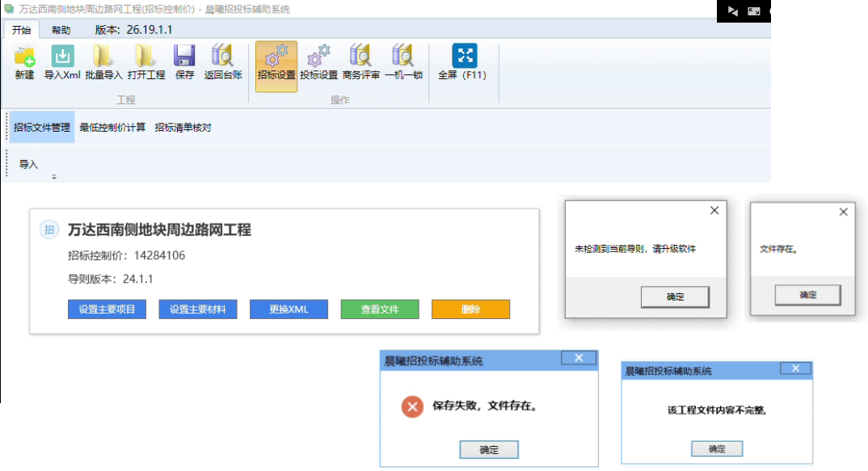The width and height of the screenshot is (868, 471).
Task: Switch to 招标清单核对 tab
Action: pos(183,128)
